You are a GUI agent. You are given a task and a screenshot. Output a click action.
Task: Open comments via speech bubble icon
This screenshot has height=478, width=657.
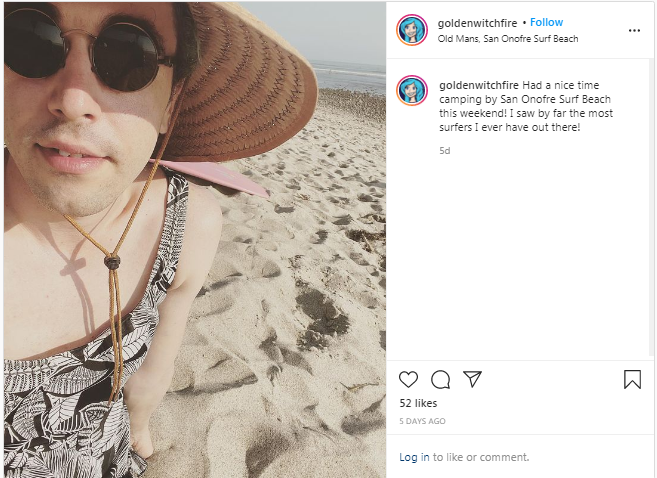440,380
